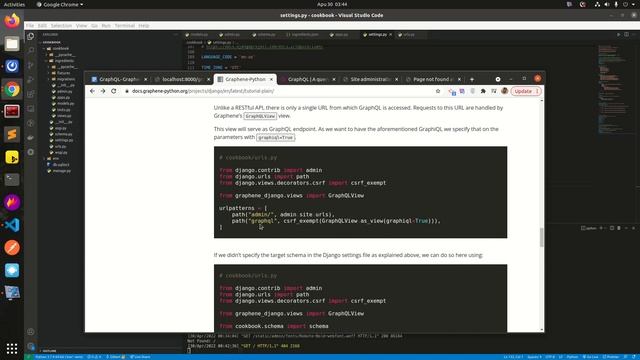Open Run and Debug view in VS Code

[x=31, y=80]
